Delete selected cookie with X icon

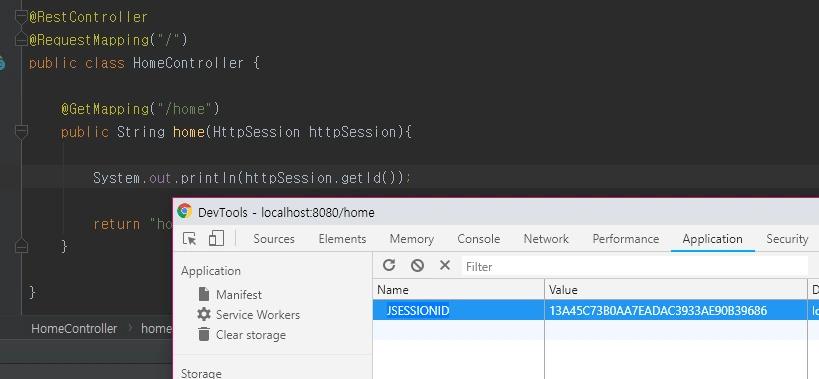(x=444, y=265)
